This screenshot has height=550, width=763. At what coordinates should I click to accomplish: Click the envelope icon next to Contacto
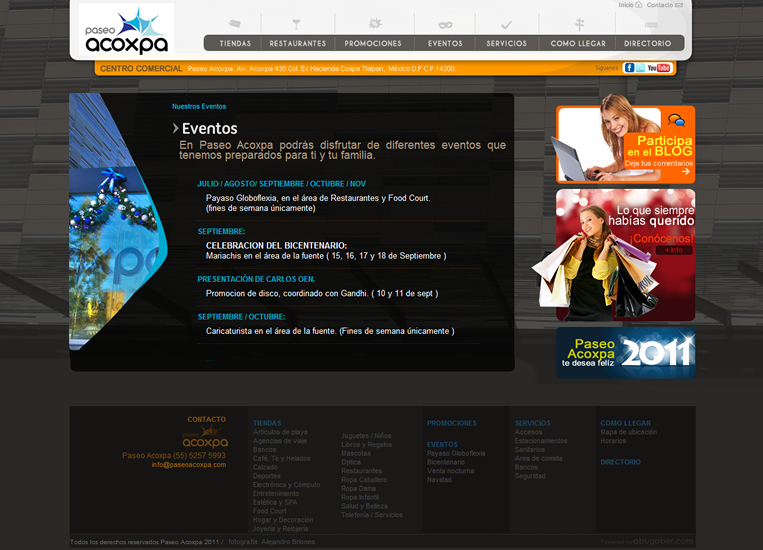point(679,5)
